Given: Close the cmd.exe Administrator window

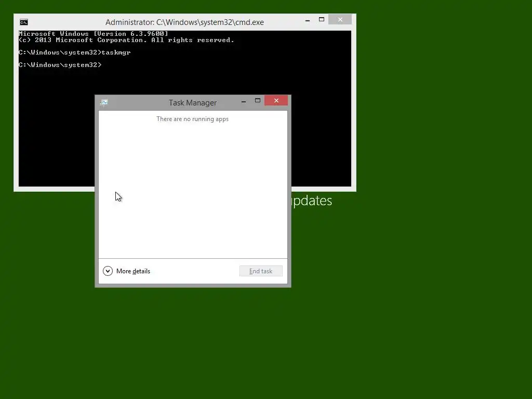Looking at the screenshot, I should coord(340,20).
